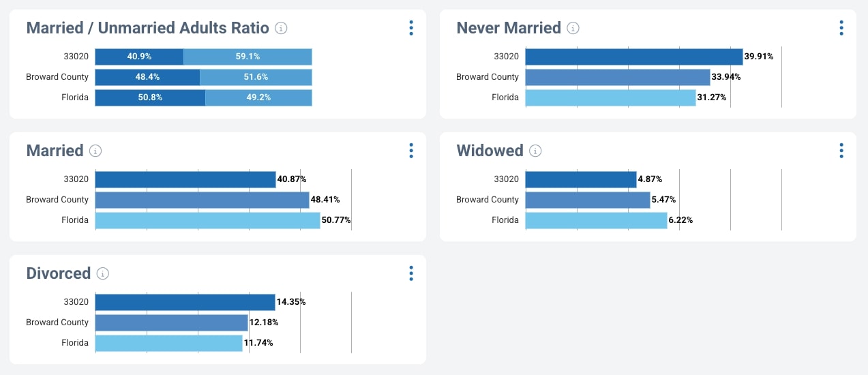Click Broward County's 48.41% Married bar
The height and width of the screenshot is (375, 868).
pos(202,200)
